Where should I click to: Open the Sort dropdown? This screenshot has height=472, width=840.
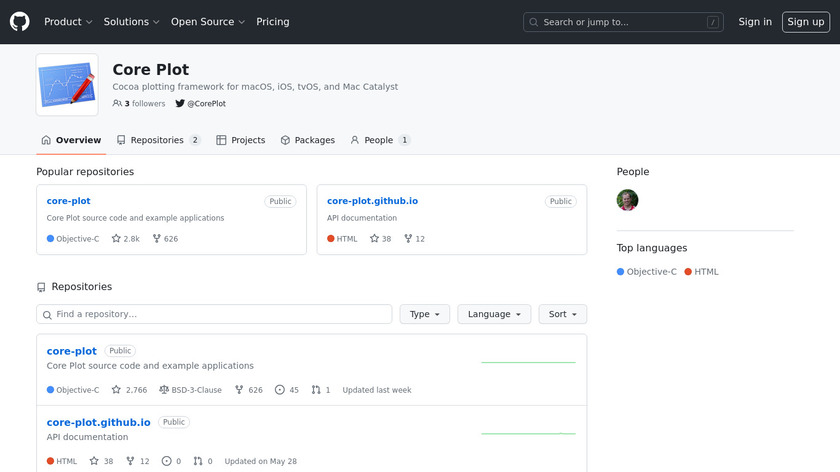coord(562,314)
